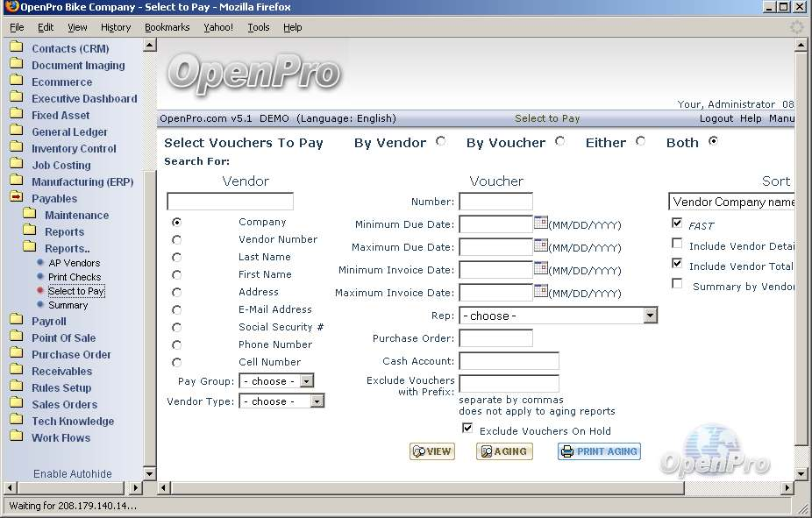Select the Both radio button
This screenshot has height=518, width=812.
click(x=714, y=141)
